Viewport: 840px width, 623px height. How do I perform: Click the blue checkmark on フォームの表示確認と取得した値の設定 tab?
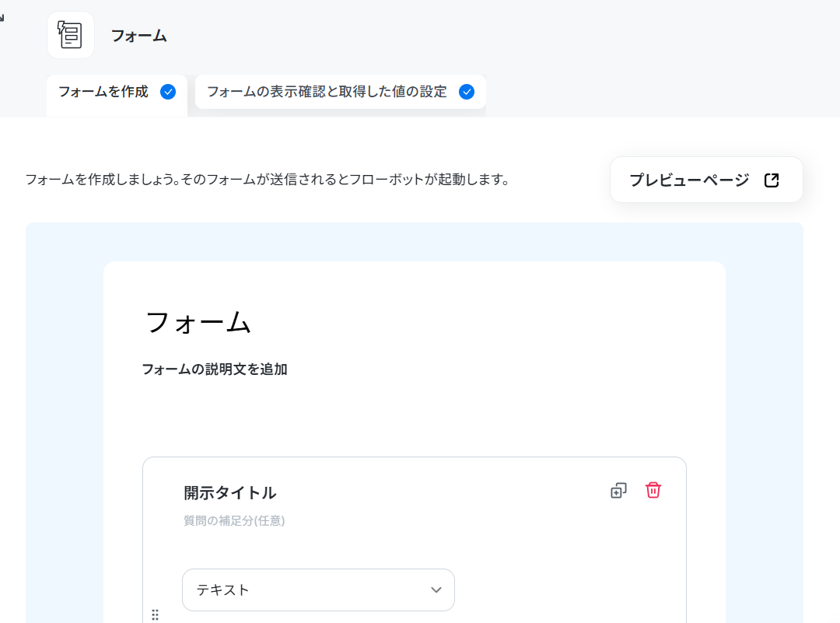point(467,92)
